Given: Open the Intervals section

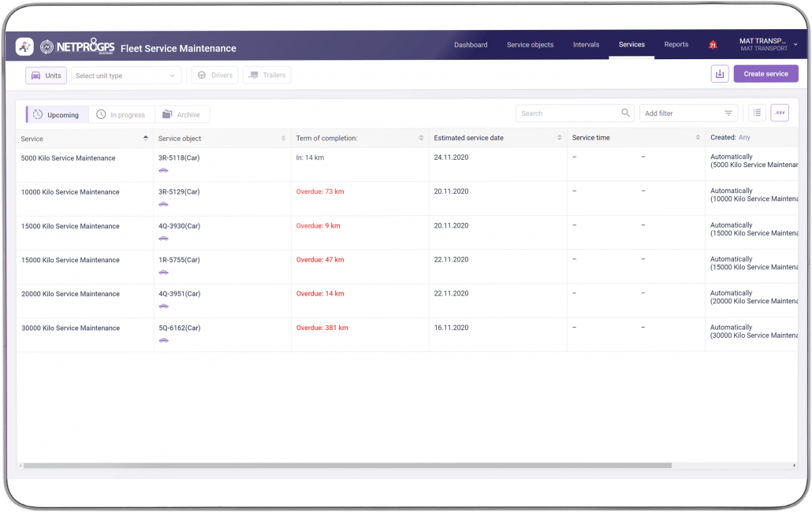Looking at the screenshot, I should 587,45.
